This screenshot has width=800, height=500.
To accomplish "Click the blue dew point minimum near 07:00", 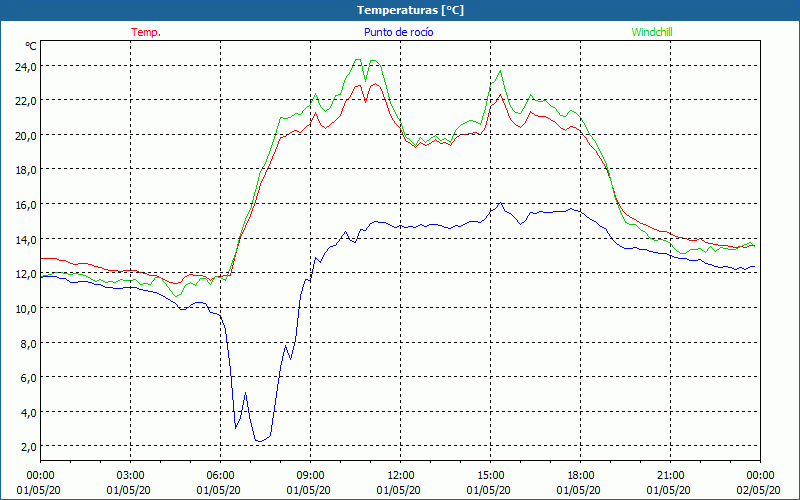I will [259, 441].
